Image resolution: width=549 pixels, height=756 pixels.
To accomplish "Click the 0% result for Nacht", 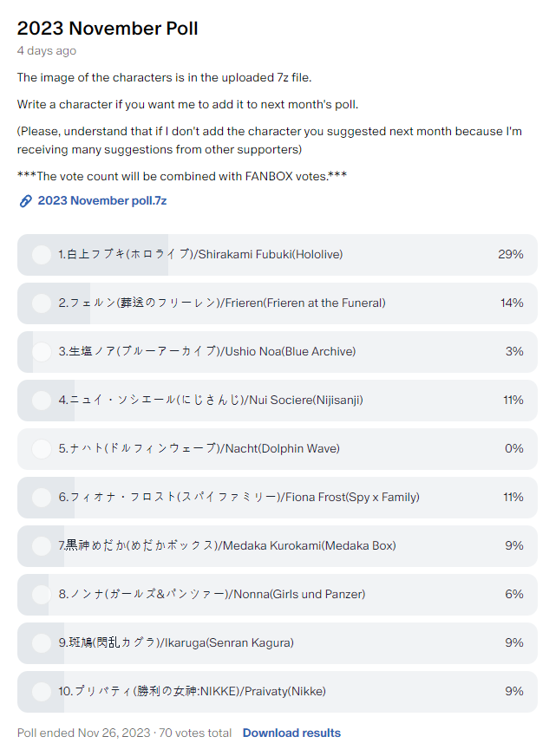I will click(514, 449).
